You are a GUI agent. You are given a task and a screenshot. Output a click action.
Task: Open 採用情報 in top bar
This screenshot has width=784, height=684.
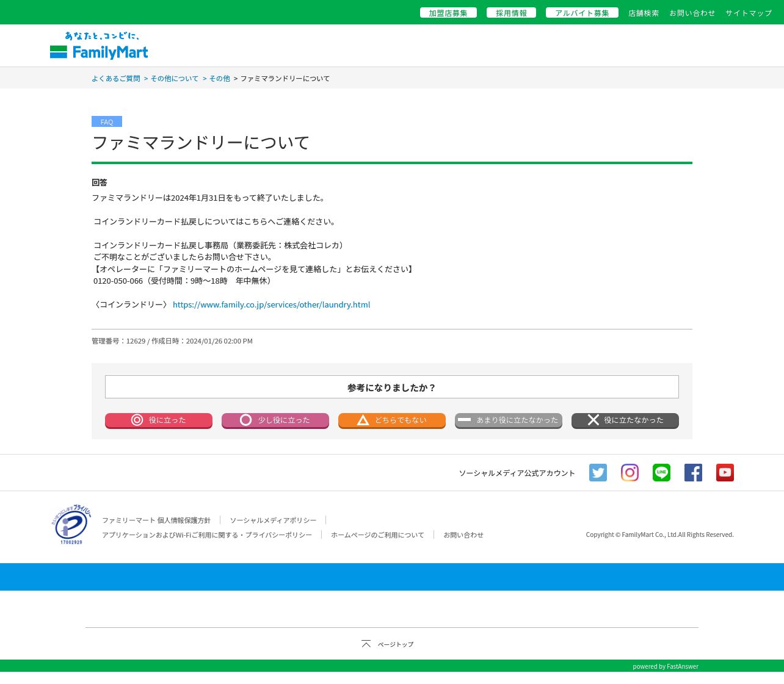click(511, 13)
